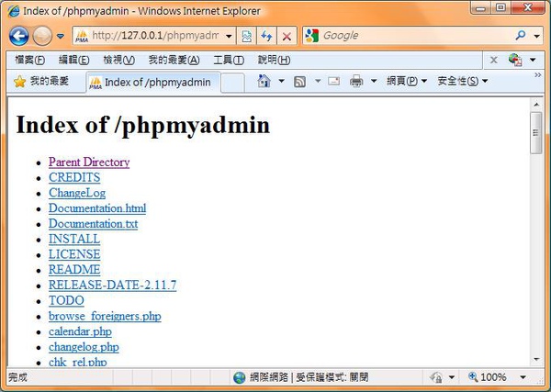Open the changelog.php link
The image size is (551, 392).
[x=84, y=347]
